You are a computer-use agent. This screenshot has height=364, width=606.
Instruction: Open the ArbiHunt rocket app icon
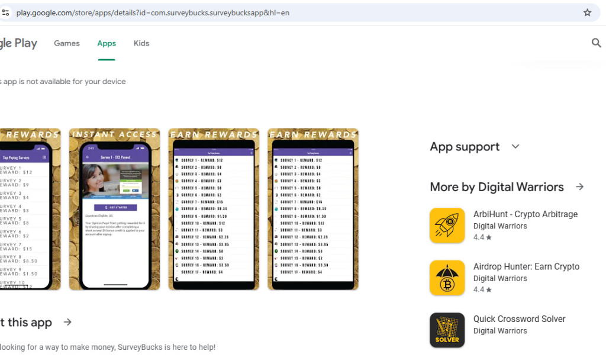click(x=447, y=226)
